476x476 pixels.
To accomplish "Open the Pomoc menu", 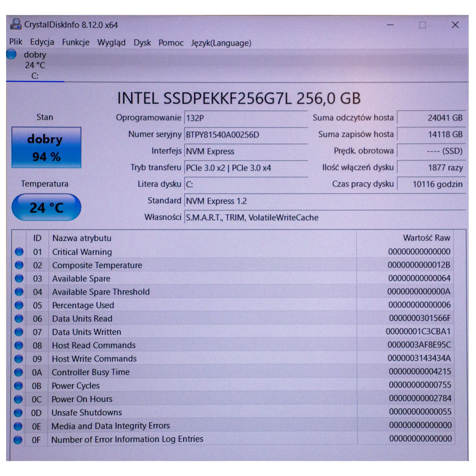I will (171, 43).
